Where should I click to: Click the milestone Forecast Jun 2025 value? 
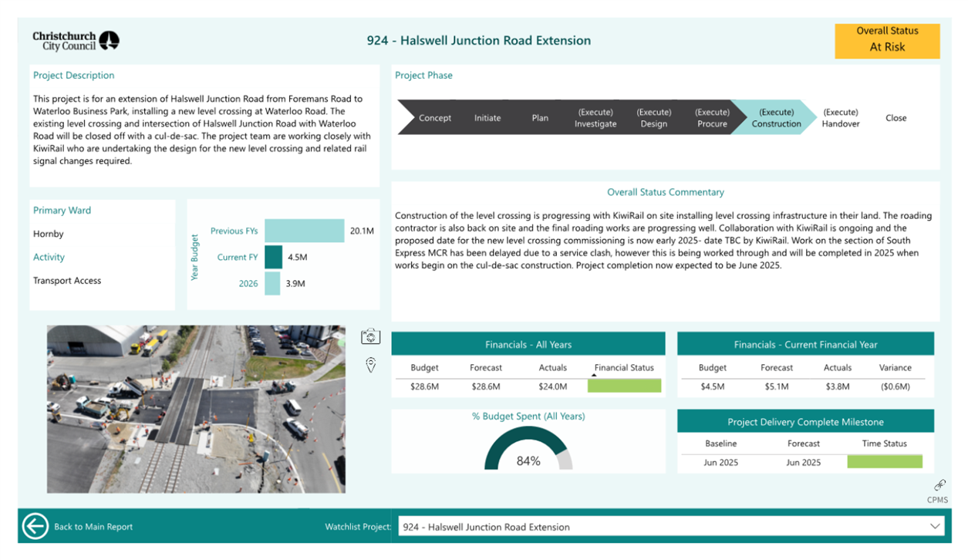(x=804, y=462)
